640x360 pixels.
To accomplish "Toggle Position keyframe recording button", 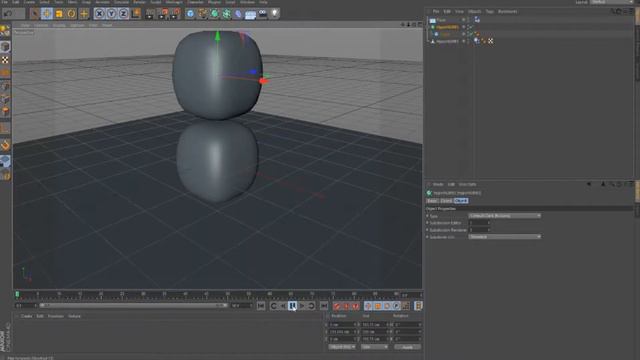I will click(368, 306).
